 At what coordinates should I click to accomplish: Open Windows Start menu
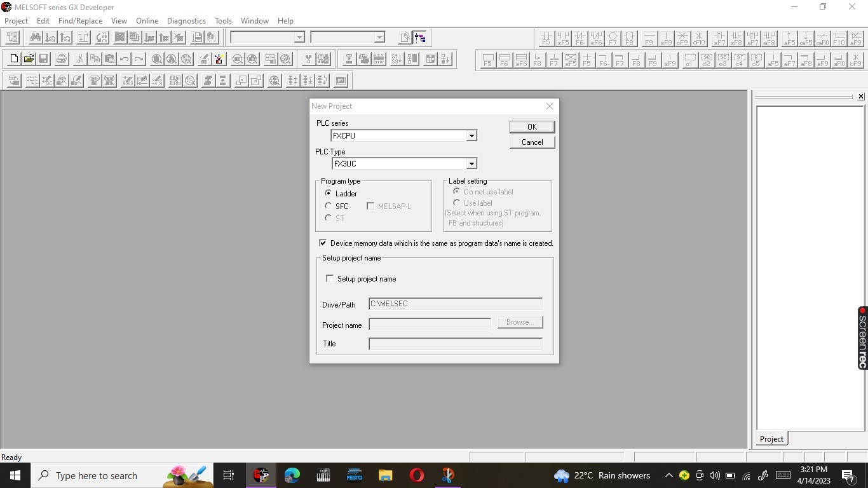pos(15,475)
